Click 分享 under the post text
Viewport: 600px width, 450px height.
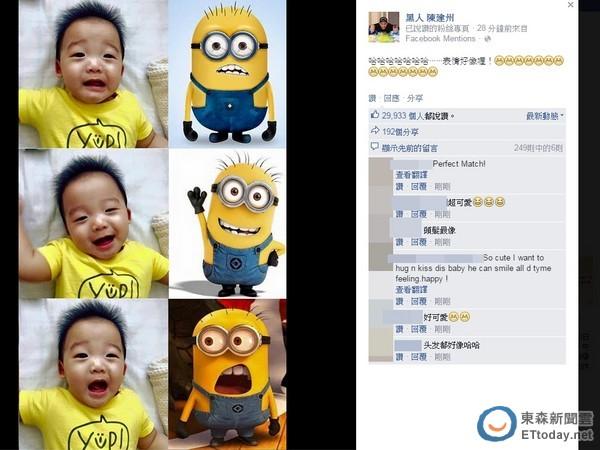coord(415,98)
